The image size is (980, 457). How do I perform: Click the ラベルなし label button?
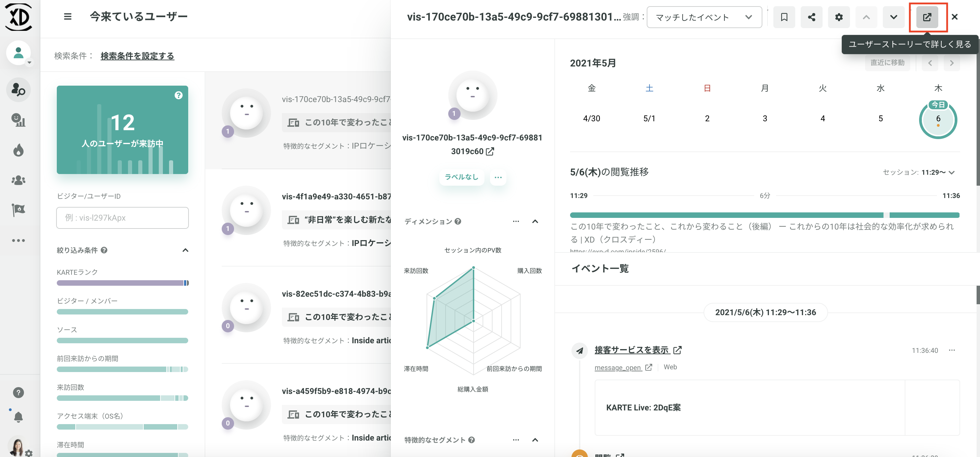pos(461,177)
